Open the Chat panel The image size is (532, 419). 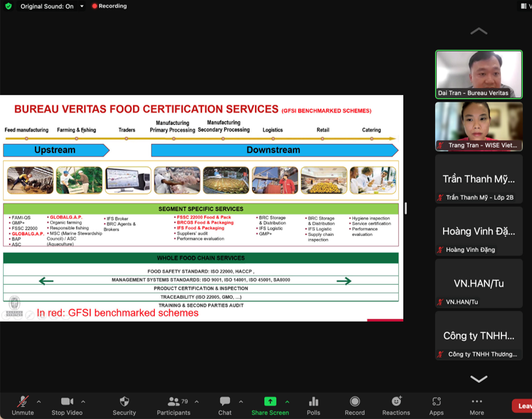[225, 401]
